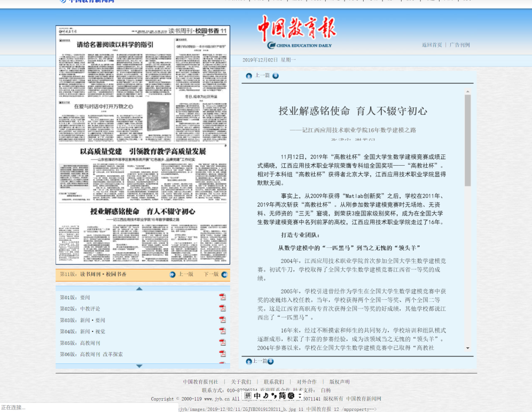Open the PDF icon for 第01版 要闻
This screenshot has height=412, width=532.
(223, 297)
